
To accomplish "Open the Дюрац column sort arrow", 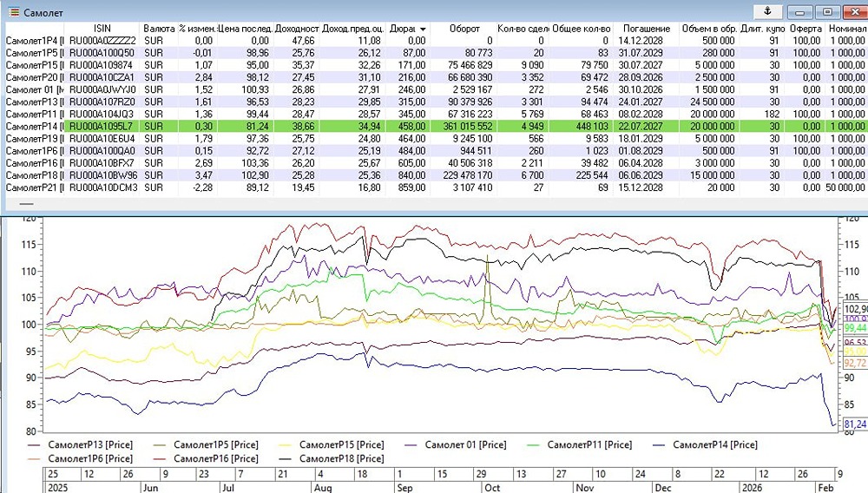I will [x=423, y=29].
